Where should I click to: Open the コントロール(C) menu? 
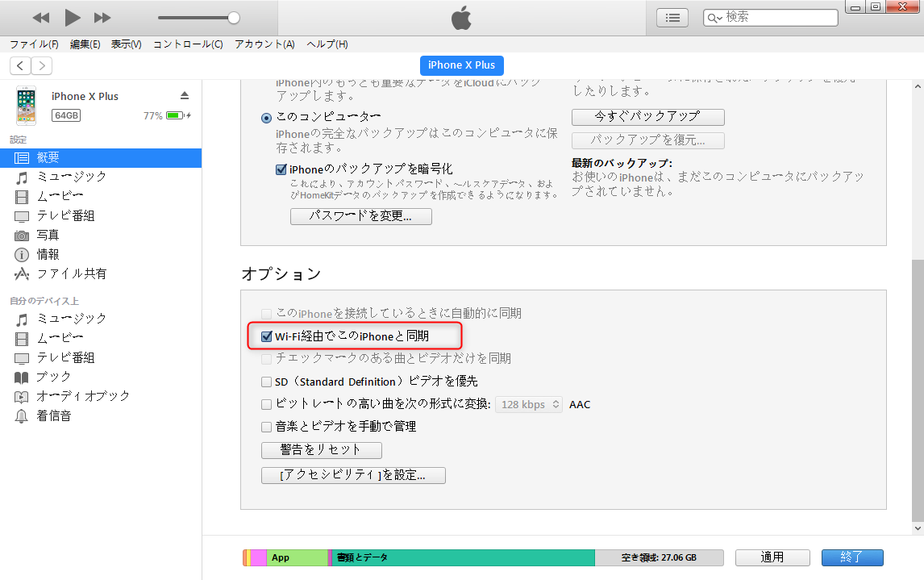(188, 44)
